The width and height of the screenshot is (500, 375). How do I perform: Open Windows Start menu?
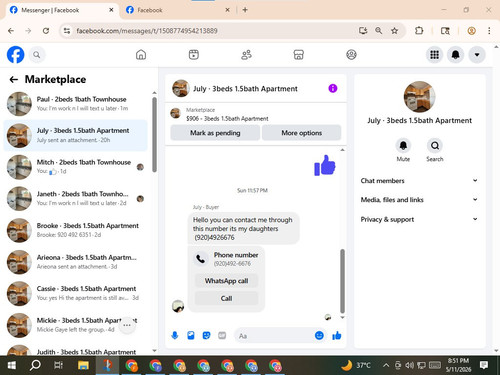pos(12,365)
